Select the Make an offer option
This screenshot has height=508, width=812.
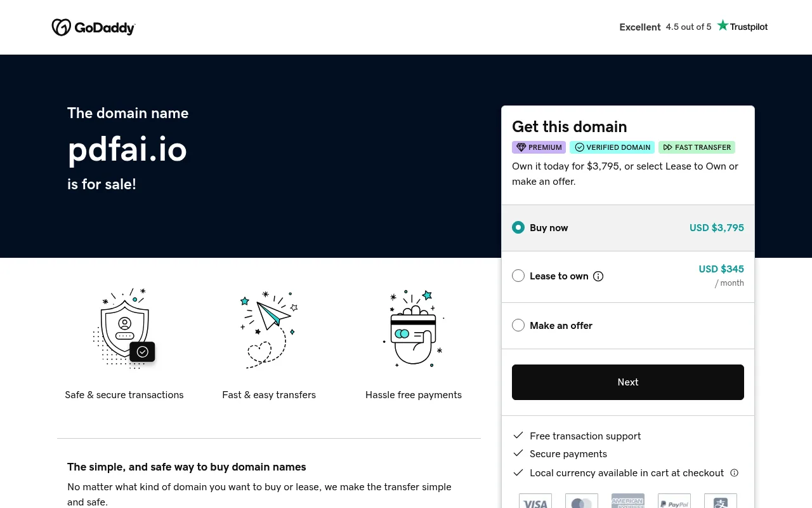click(518, 325)
